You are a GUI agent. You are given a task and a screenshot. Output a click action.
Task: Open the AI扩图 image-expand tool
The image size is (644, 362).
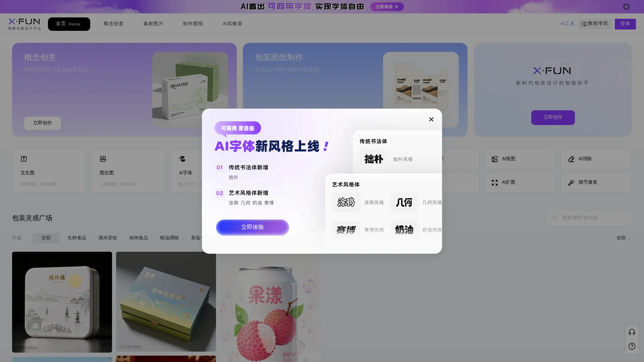coord(519,182)
